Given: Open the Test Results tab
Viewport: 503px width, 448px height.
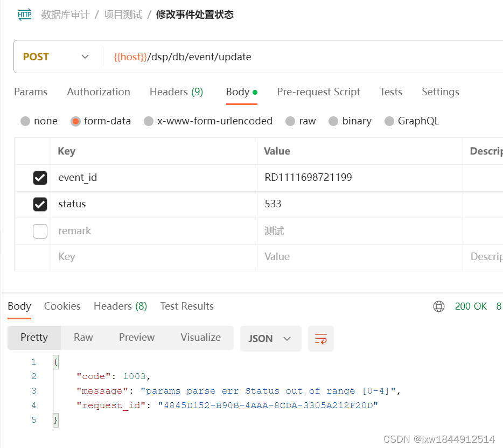Looking at the screenshot, I should [x=187, y=306].
